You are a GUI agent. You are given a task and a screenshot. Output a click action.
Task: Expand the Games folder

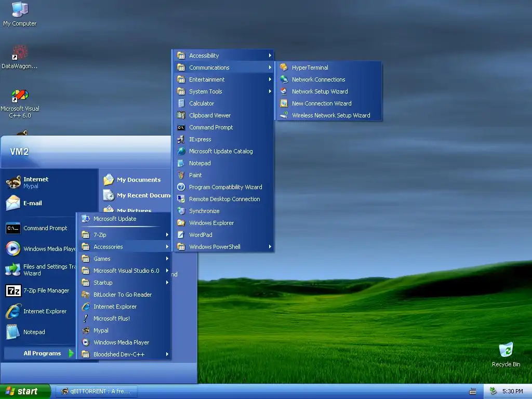(x=124, y=259)
